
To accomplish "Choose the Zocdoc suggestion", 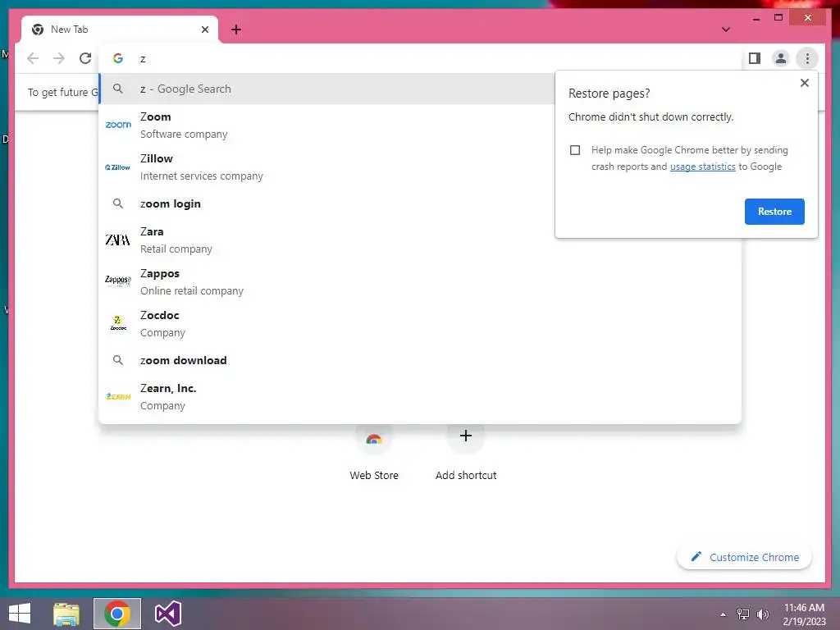I will (x=420, y=323).
